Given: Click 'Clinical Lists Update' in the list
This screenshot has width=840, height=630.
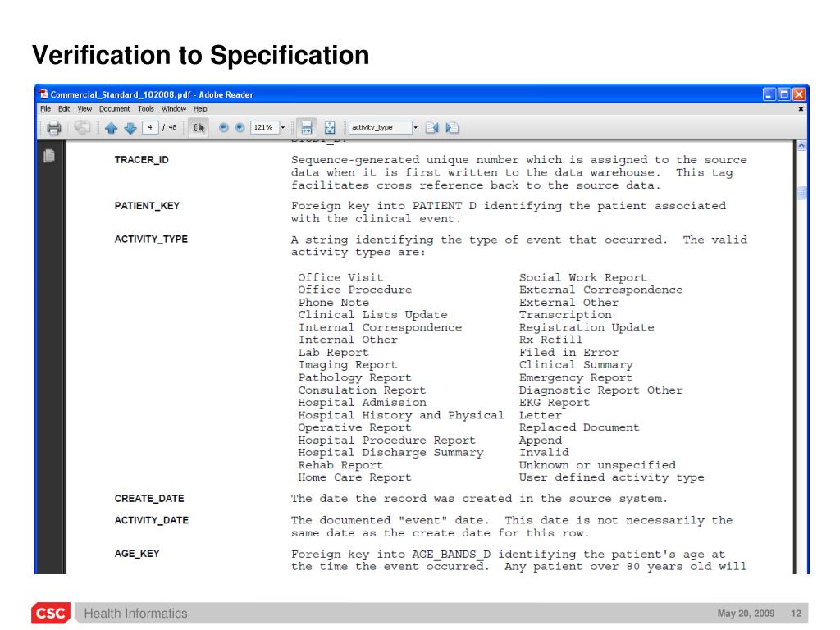Looking at the screenshot, I should pos(373,315).
